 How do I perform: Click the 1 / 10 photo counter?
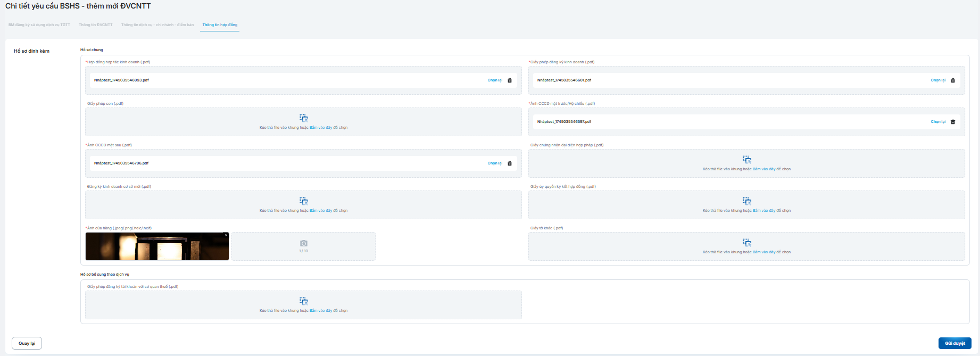(304, 251)
